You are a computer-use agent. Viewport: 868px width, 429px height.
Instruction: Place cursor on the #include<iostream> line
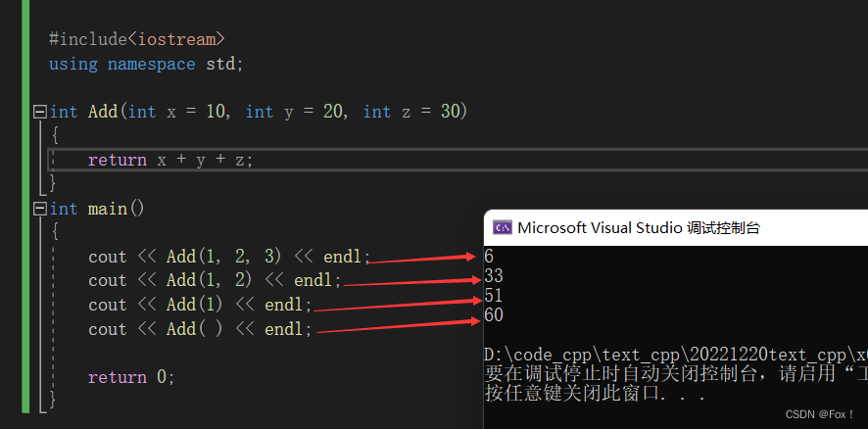(136, 39)
